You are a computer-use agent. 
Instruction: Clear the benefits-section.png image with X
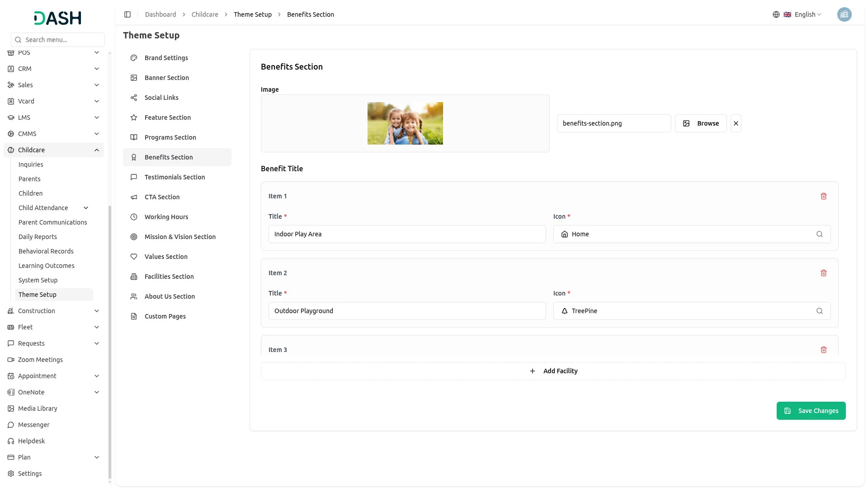point(736,123)
